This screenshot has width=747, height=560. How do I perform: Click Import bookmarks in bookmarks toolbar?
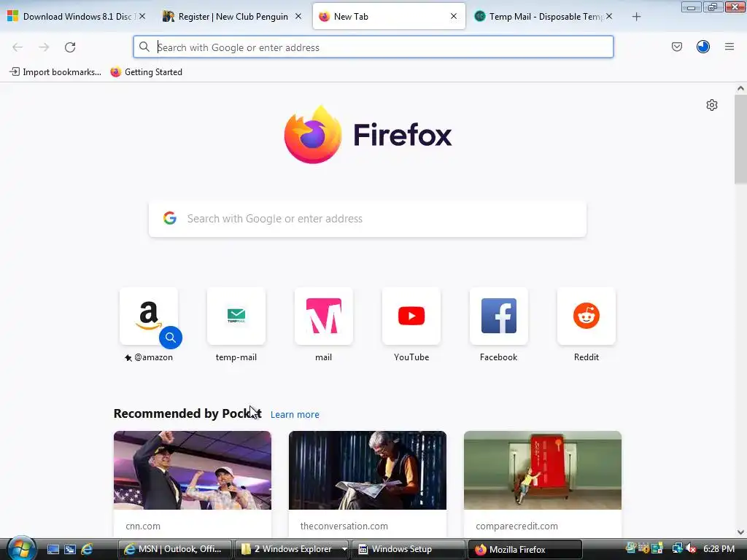click(55, 72)
